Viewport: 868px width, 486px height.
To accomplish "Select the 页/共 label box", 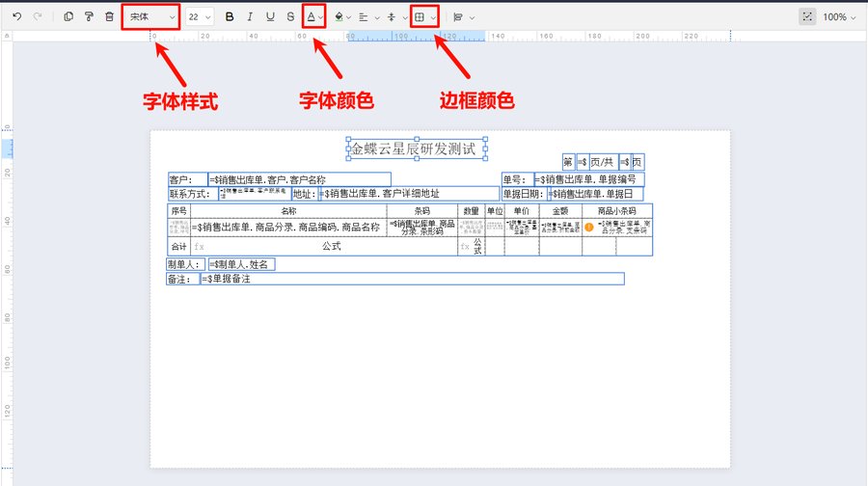I will [602, 162].
